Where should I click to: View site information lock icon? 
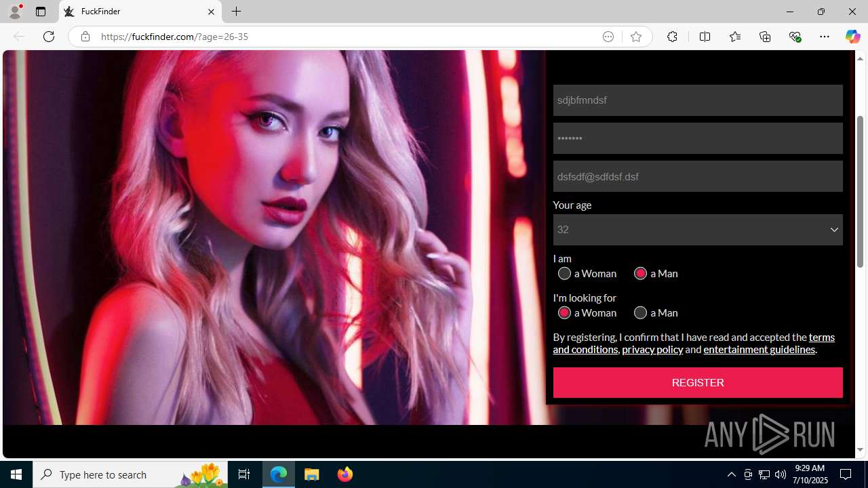[x=85, y=37]
